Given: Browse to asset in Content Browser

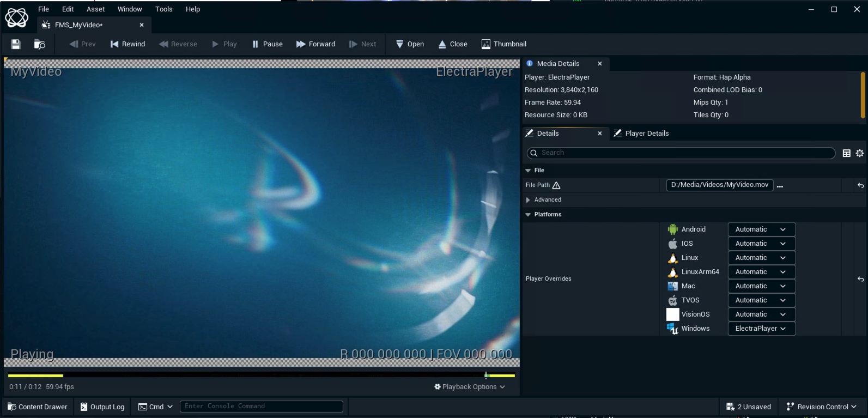Looking at the screenshot, I should click(x=39, y=44).
